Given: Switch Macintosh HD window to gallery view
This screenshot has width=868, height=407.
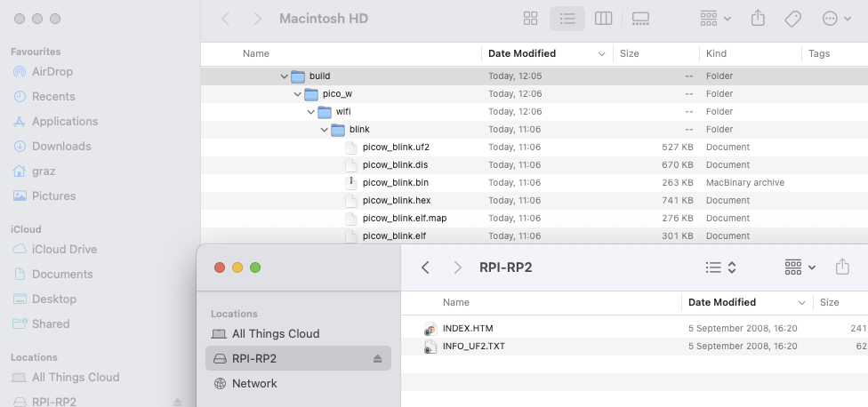Looking at the screenshot, I should [640, 19].
